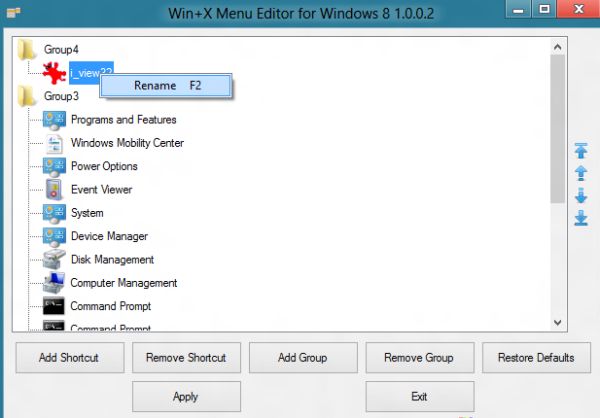Click the vertical scrollbar thumb
Screen dimensions: 600x418
(x=558, y=129)
